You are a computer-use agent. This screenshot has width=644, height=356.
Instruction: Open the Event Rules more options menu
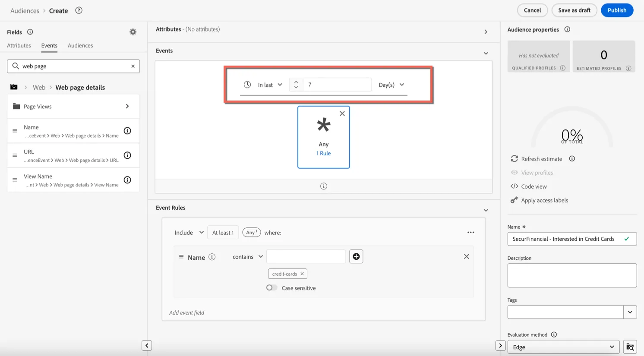pos(470,233)
